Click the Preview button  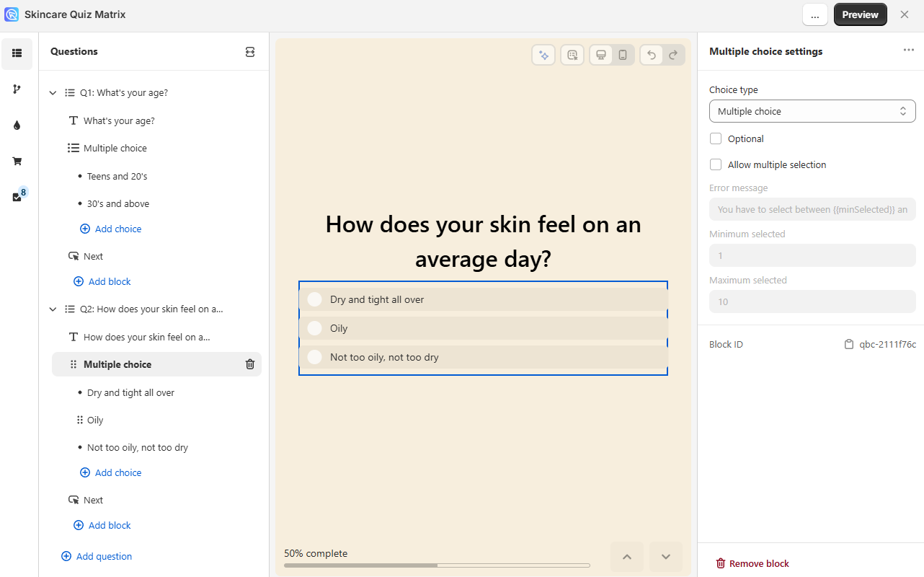[x=861, y=14]
